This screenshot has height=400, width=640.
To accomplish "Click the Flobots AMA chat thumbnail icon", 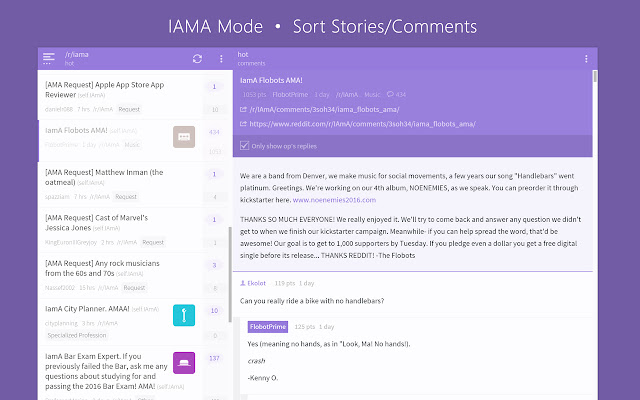I will 184,137.
